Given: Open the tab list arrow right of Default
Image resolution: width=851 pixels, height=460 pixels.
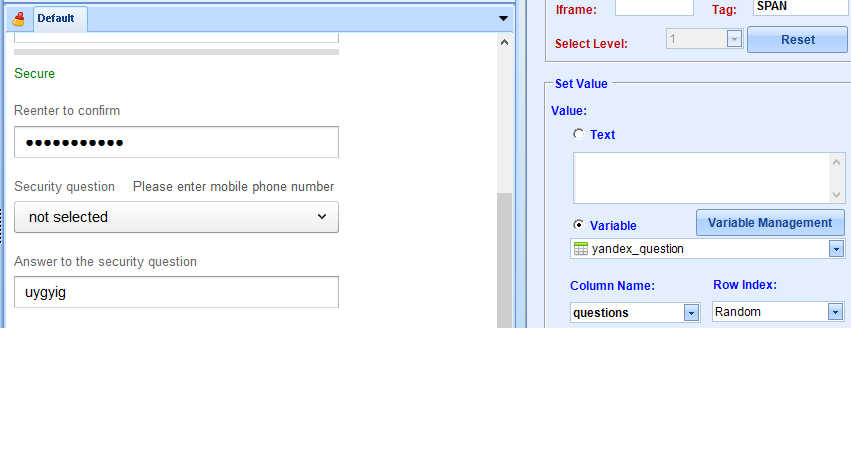Looking at the screenshot, I should tap(503, 18).
